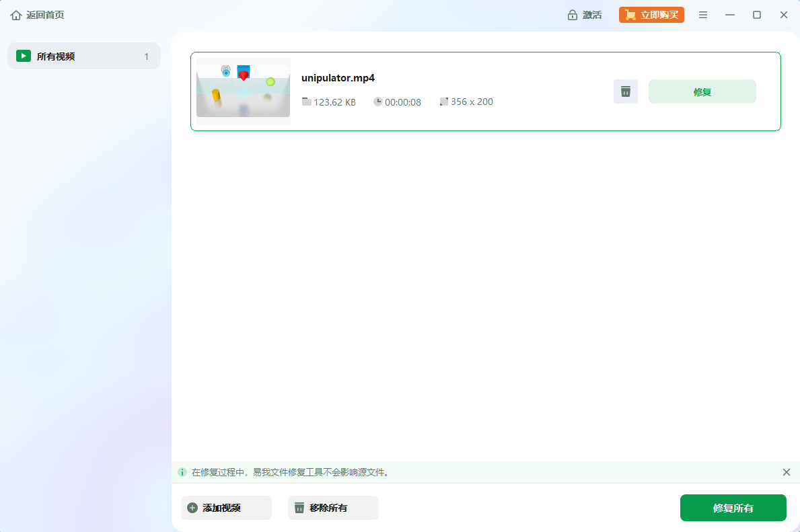Image resolution: width=800 pixels, height=532 pixels.
Task: Minimize the application window
Action: 730,15
